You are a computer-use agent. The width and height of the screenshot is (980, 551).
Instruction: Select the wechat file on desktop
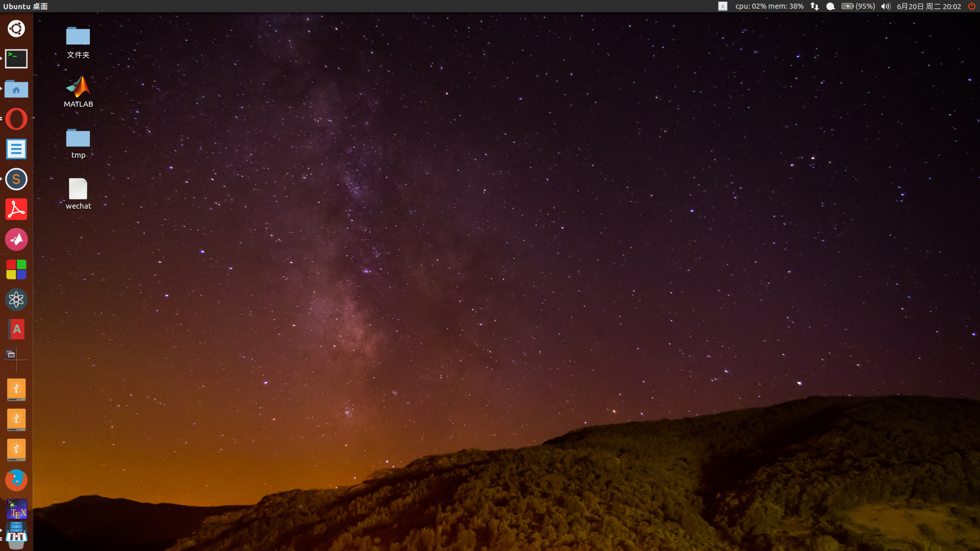(78, 194)
